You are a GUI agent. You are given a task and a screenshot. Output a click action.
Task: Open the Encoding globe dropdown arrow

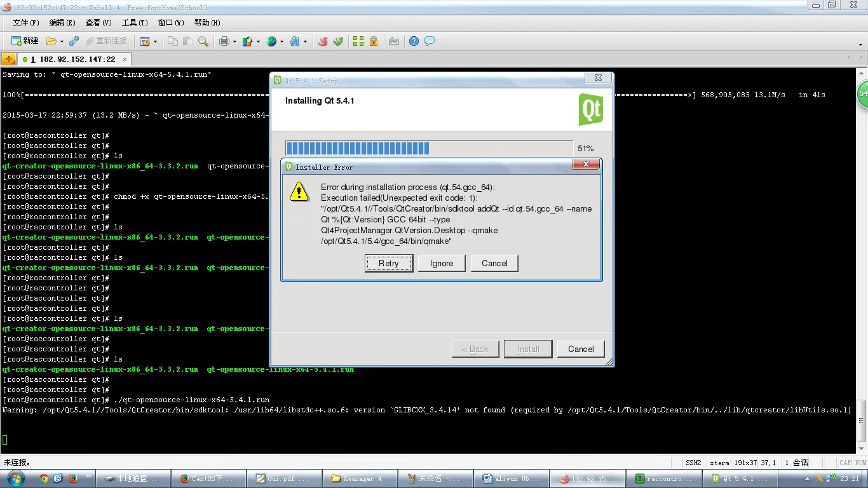coord(281,42)
